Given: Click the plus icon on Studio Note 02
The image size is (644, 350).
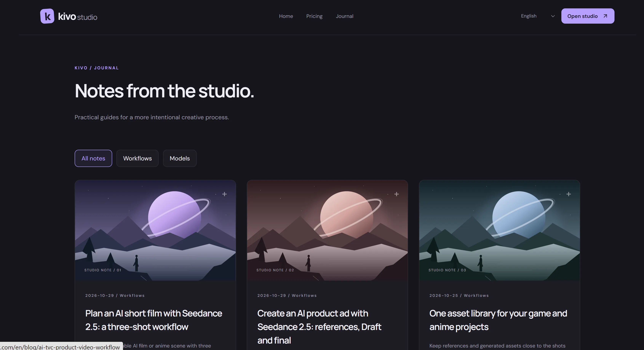Looking at the screenshot, I should pos(396,194).
